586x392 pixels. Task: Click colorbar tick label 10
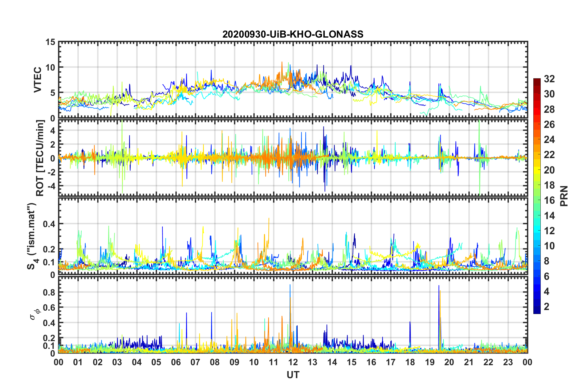[x=549, y=246]
